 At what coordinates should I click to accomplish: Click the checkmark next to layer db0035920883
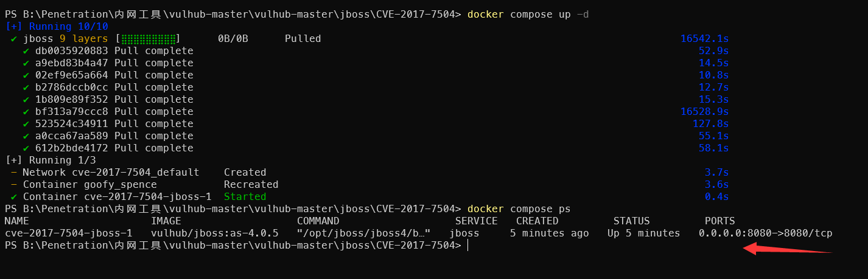click(26, 51)
